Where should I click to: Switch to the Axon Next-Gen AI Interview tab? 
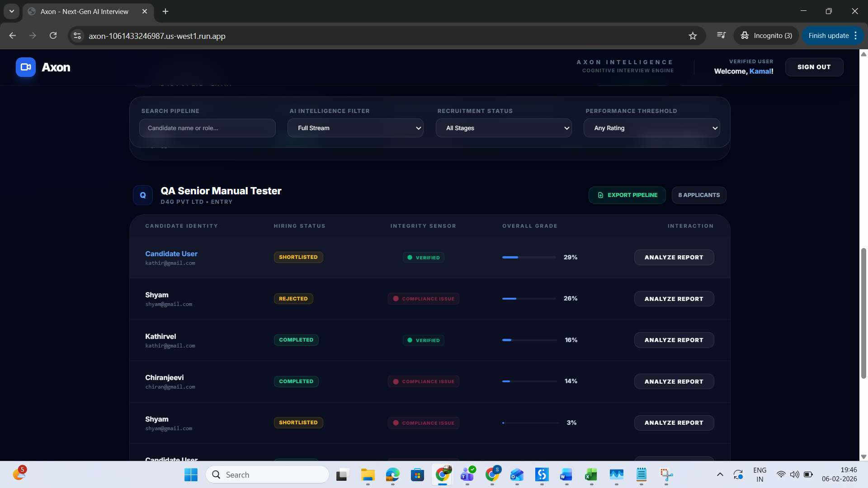tap(85, 11)
